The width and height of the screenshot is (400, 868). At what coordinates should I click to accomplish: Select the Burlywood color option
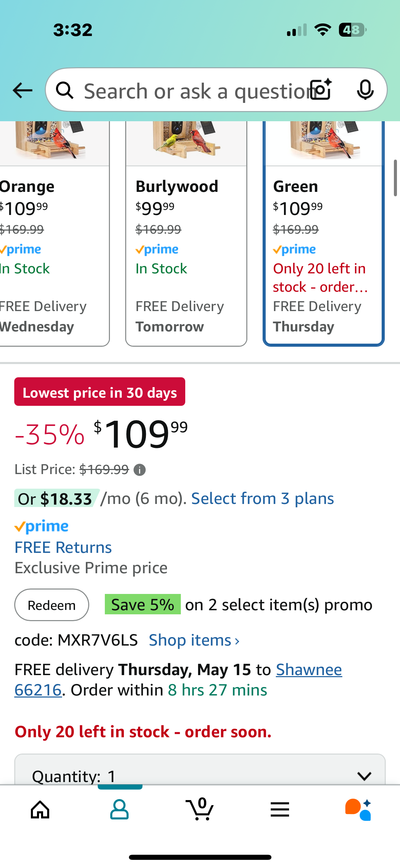pyautogui.click(x=186, y=234)
